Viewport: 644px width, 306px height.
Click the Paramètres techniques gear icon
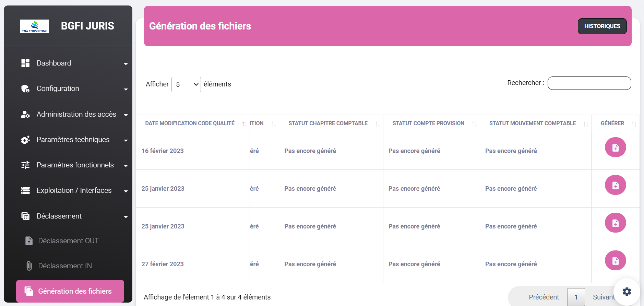tap(25, 140)
